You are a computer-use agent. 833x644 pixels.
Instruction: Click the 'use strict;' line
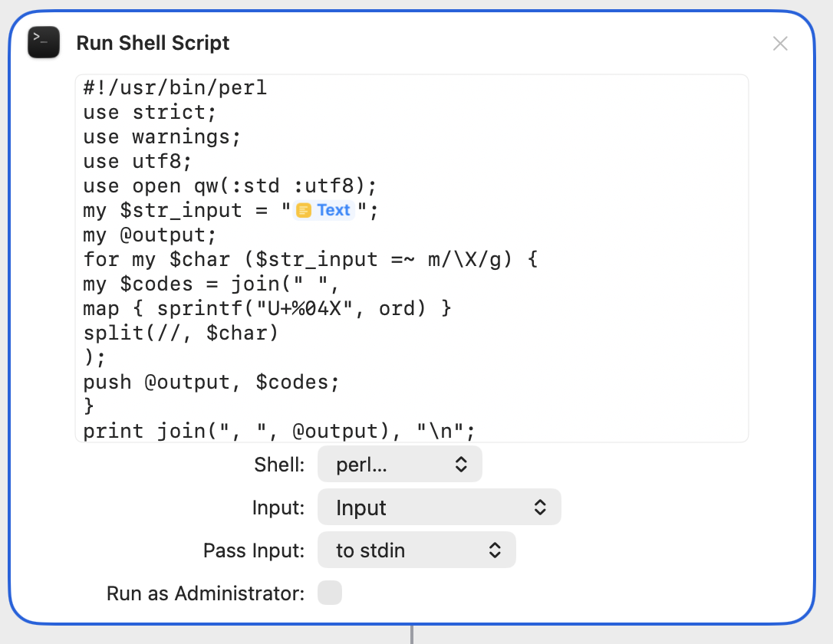coord(150,112)
